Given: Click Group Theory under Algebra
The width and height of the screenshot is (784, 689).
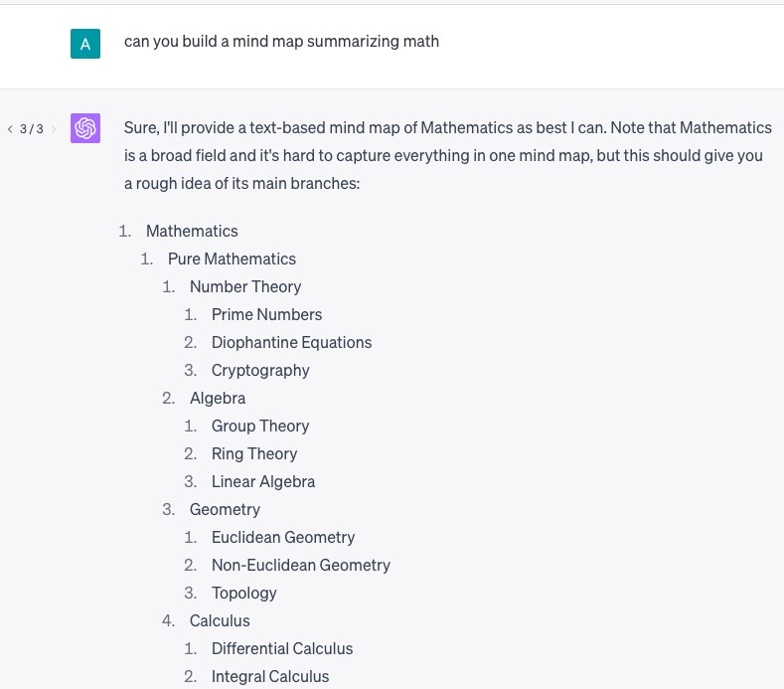Looking at the screenshot, I should click(260, 426).
